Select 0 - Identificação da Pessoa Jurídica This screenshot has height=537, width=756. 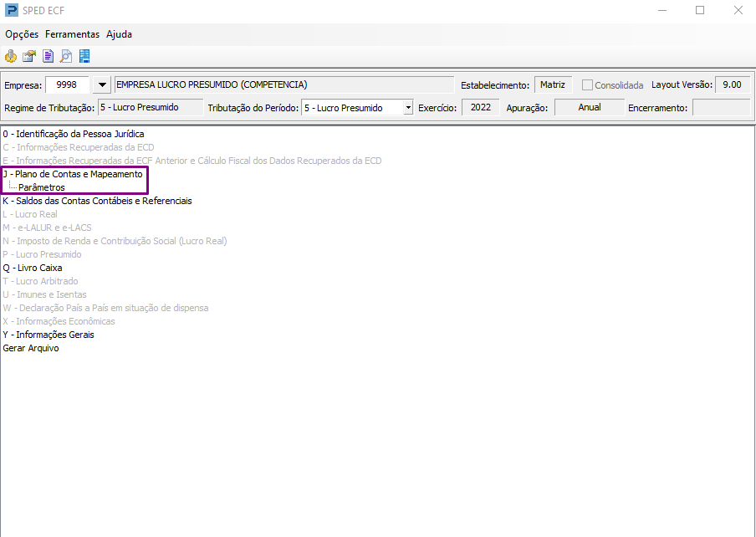(x=74, y=134)
